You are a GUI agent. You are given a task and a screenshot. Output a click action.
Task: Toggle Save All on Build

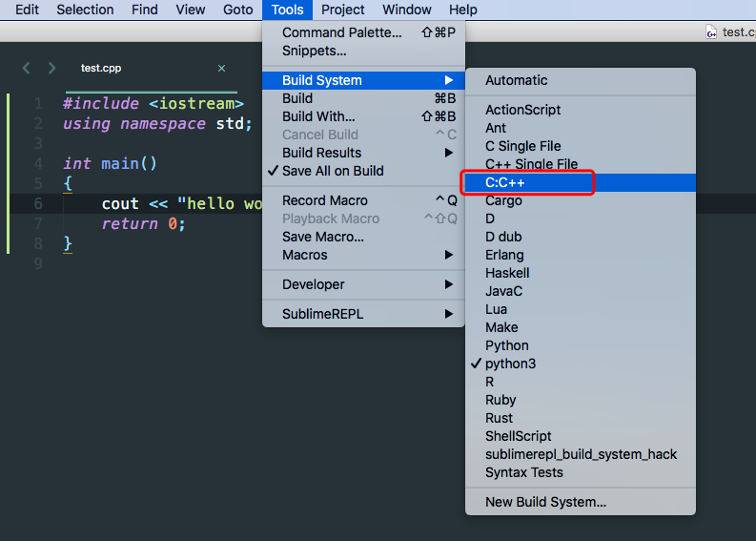(363, 171)
